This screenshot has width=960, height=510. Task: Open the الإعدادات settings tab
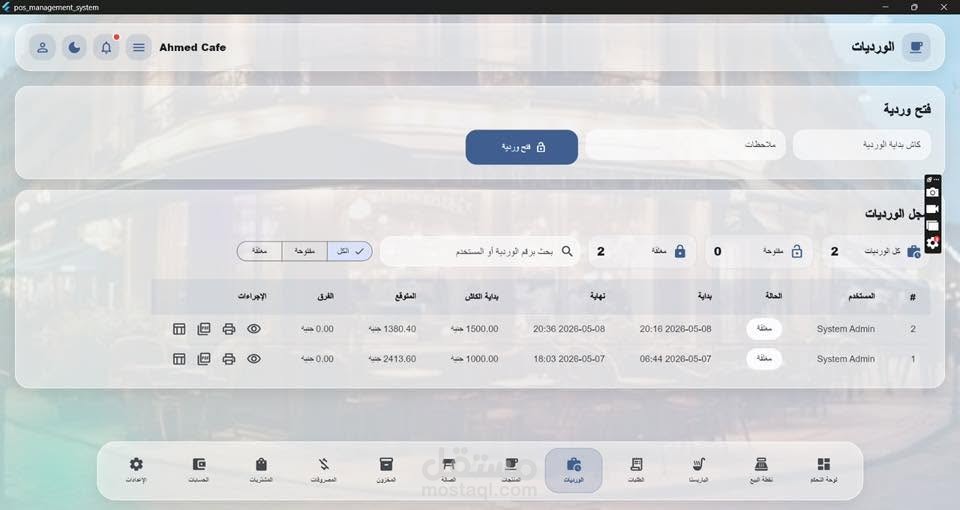(136, 470)
